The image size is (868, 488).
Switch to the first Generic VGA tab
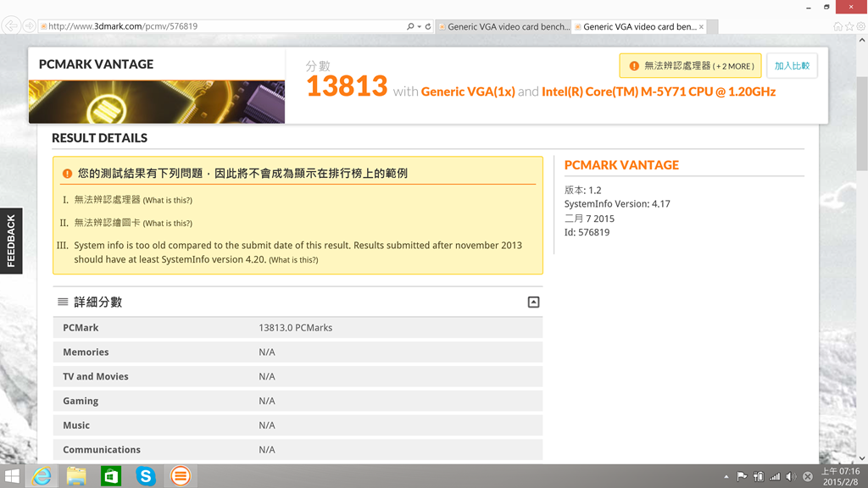(x=504, y=26)
